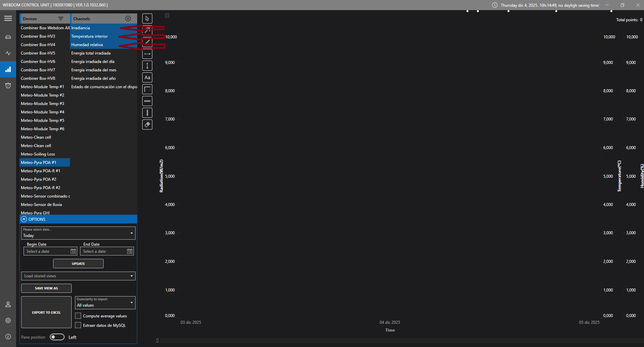644x347 pixels.
Task: Select the horizontal ruler tool
Action: point(147,101)
